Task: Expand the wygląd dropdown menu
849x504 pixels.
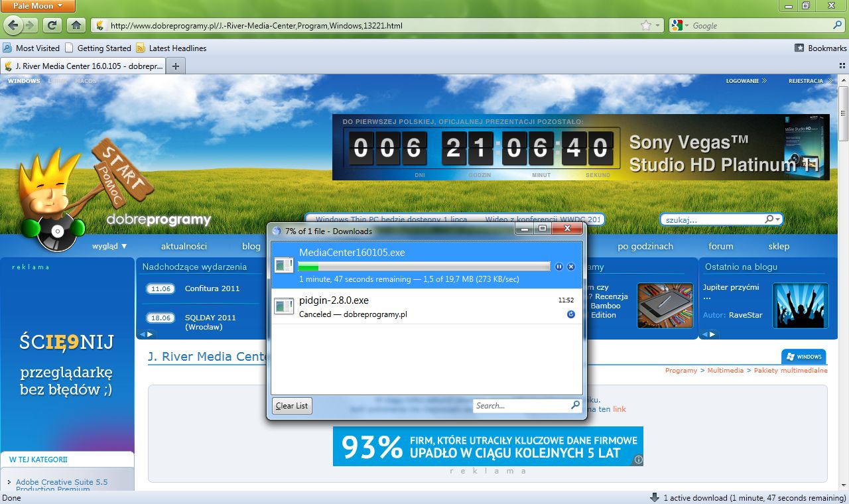Action: coord(109,246)
